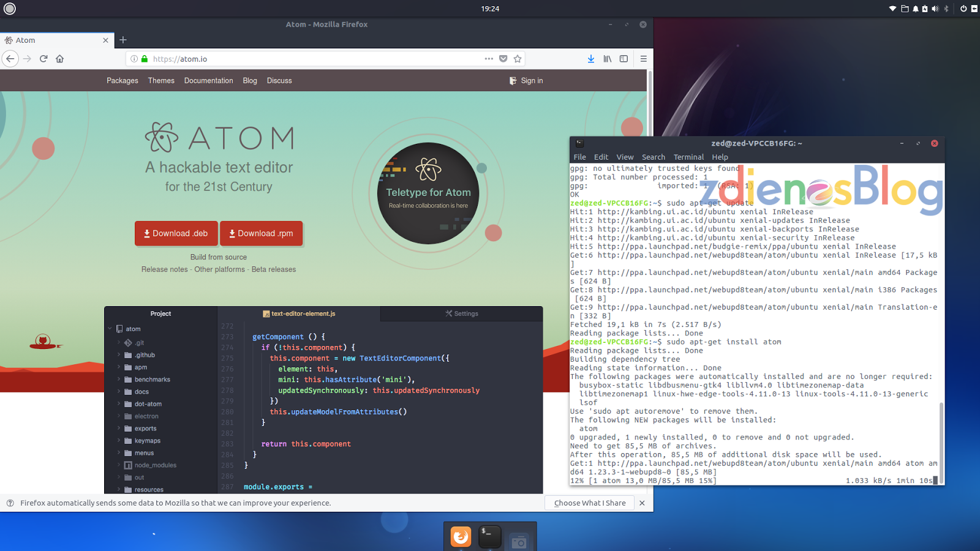The width and height of the screenshot is (980, 551).
Task: Click the help icon in the notification bar
Action: pos(10,503)
